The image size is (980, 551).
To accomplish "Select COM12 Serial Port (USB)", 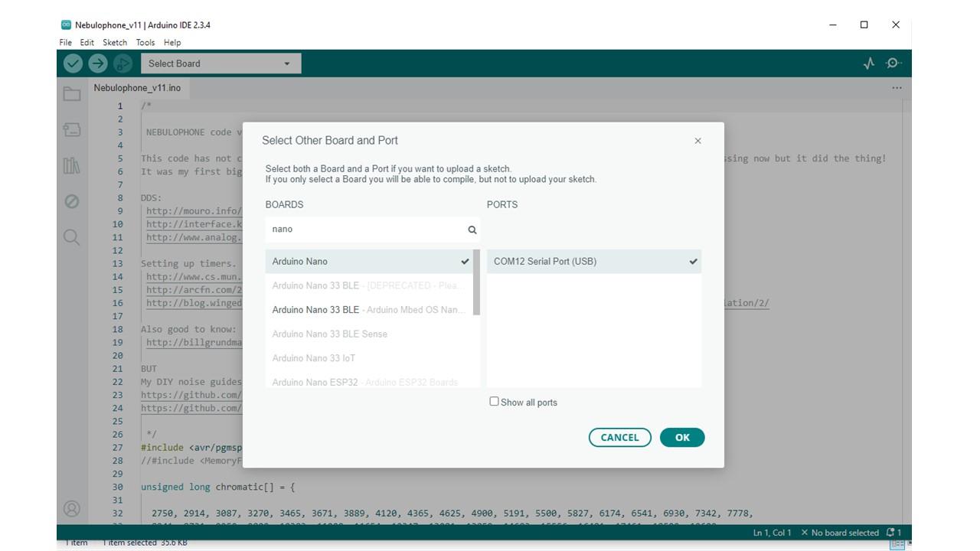I will (594, 262).
